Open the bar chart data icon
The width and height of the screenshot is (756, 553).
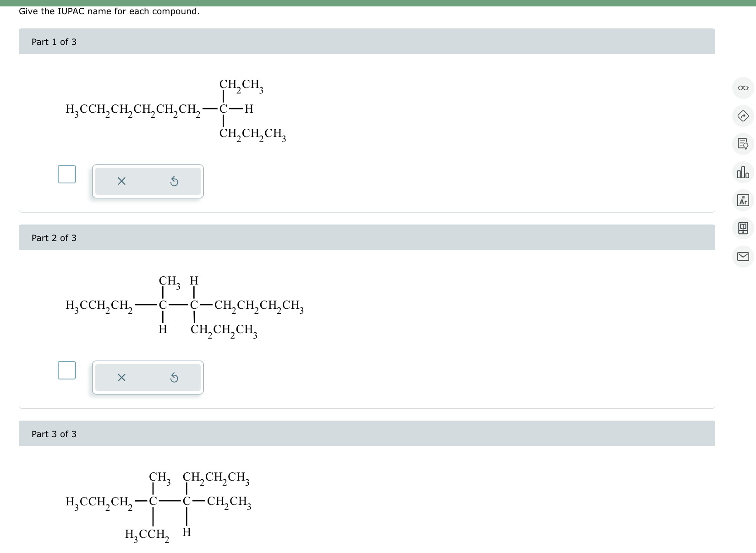tap(743, 173)
